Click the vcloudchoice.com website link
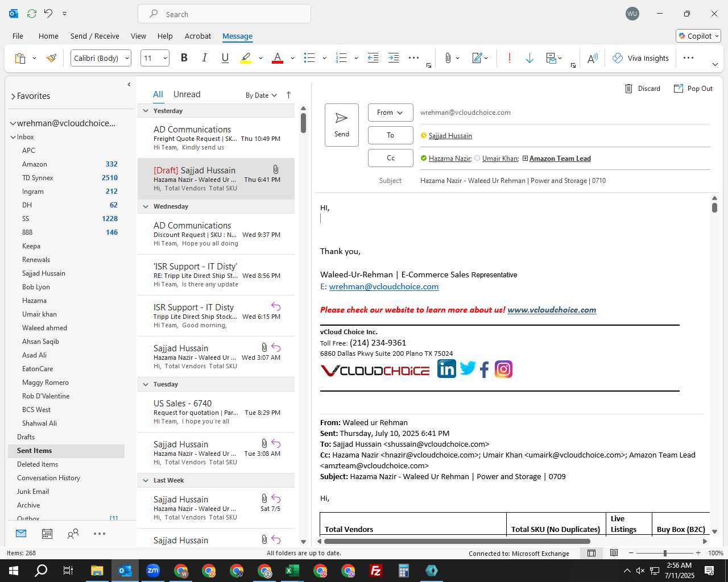 click(552, 310)
